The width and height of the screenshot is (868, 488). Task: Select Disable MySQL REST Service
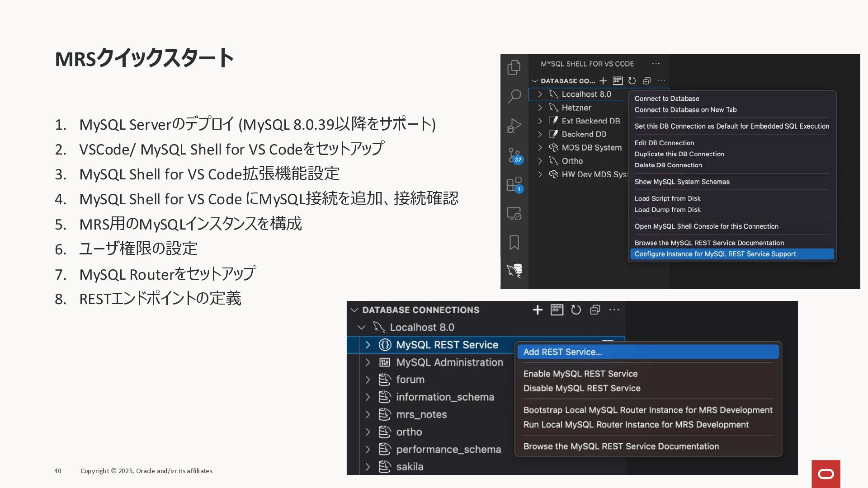(582, 388)
